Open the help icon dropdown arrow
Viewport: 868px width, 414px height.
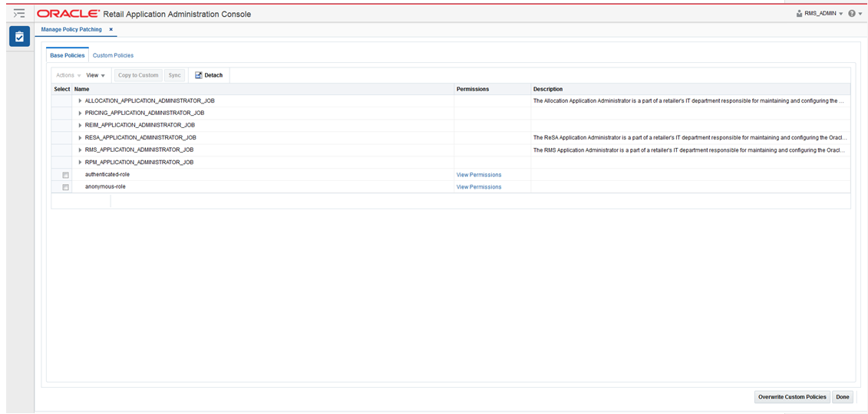(x=861, y=14)
